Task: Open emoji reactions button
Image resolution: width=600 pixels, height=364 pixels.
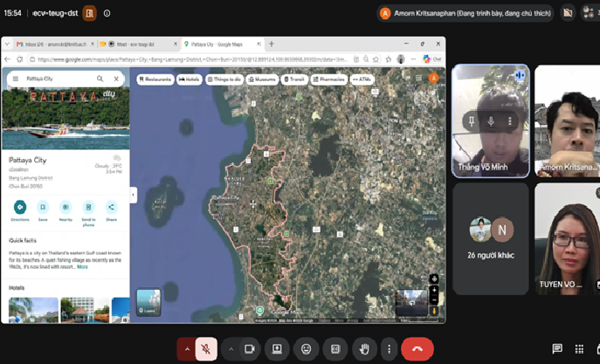Action: tap(306, 348)
